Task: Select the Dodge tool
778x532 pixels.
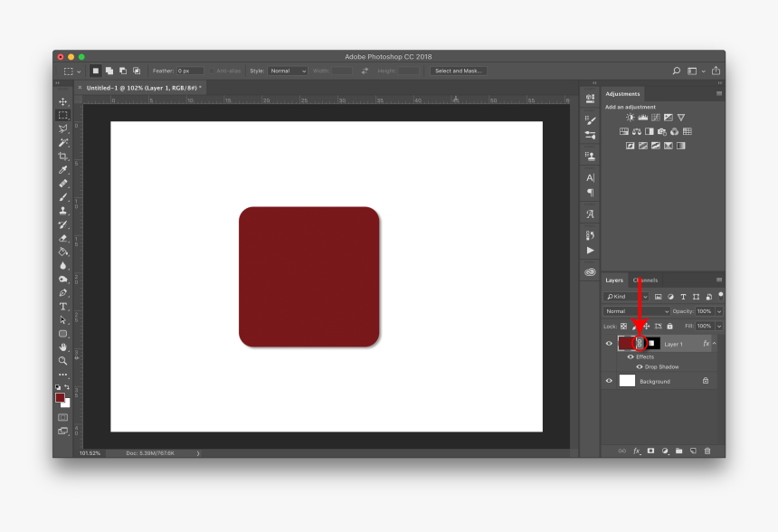Action: click(63, 279)
